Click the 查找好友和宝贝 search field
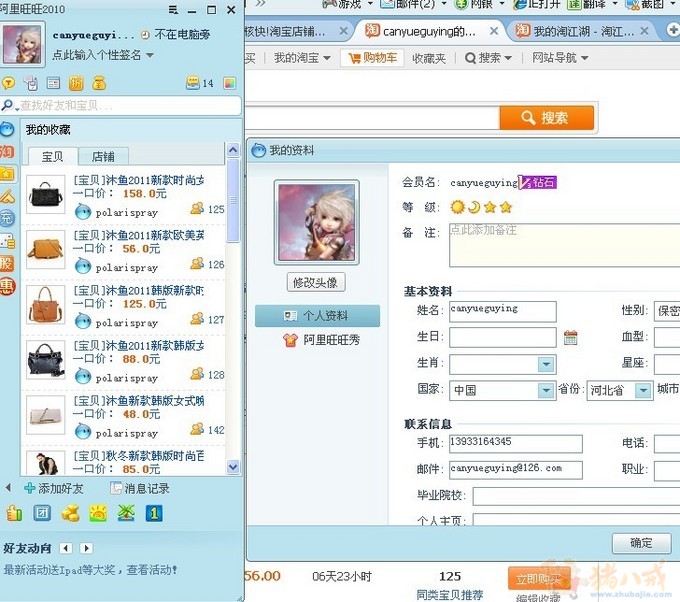This screenshot has width=680, height=602. coord(121,105)
